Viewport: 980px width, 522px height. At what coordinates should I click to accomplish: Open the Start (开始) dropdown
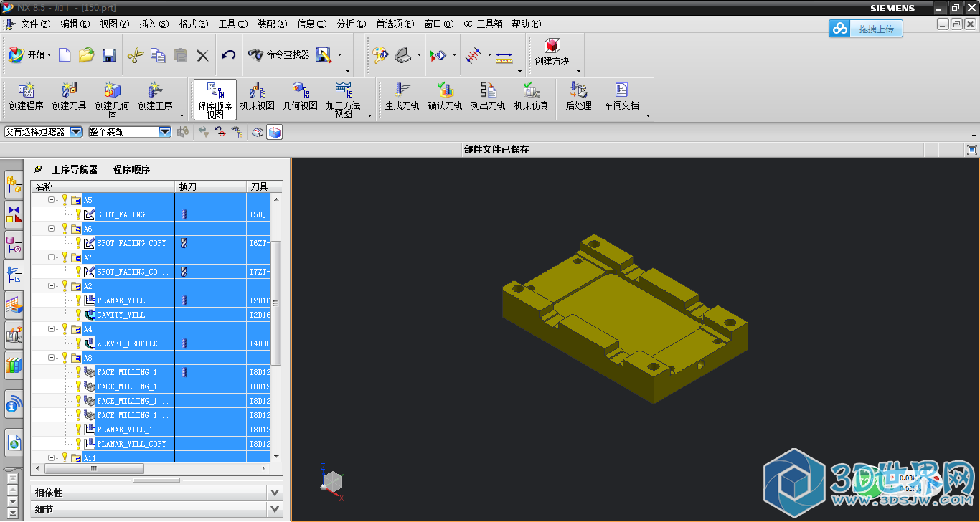[x=30, y=54]
